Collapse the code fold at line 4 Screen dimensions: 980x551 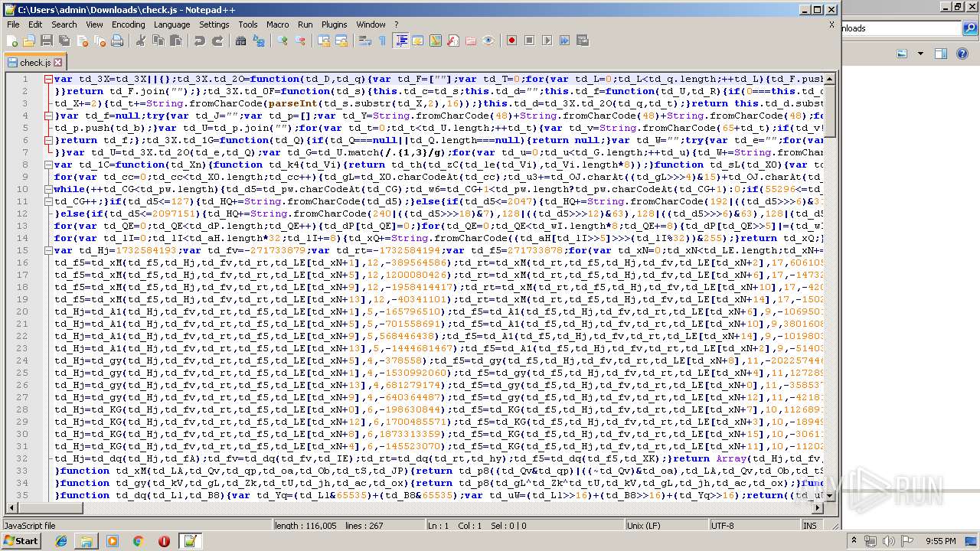[x=48, y=116]
